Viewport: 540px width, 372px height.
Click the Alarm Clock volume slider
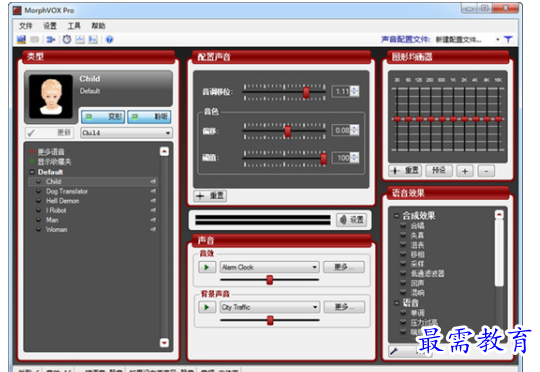coord(270,280)
